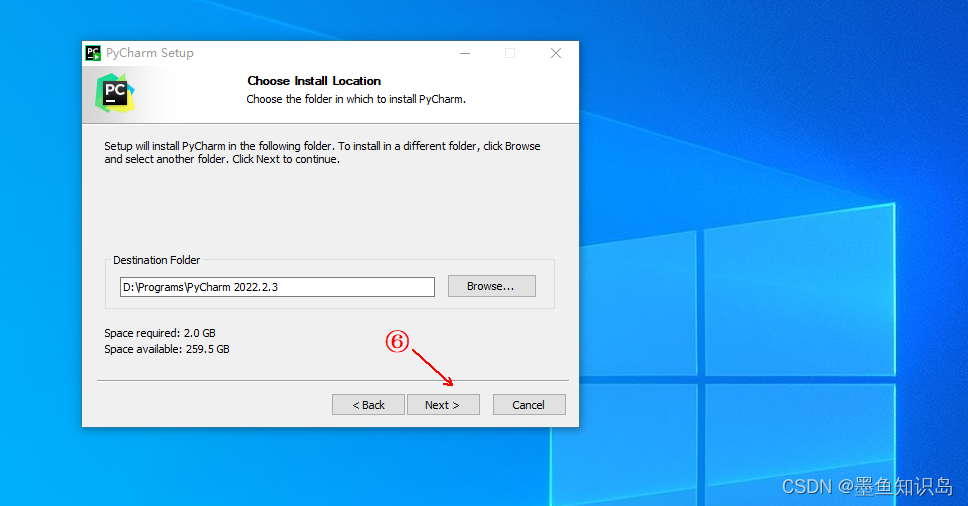The height and width of the screenshot is (506, 968).
Task: Click the disabled maximize button
Action: click(510, 53)
